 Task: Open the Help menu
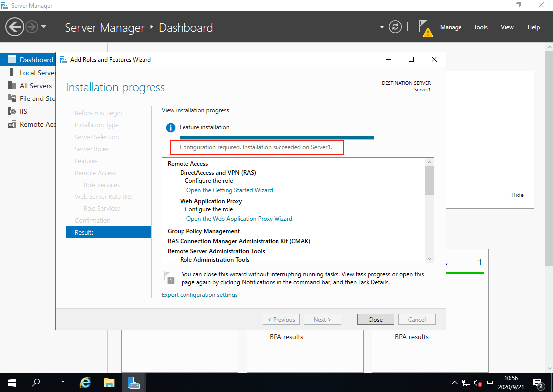pos(533,27)
